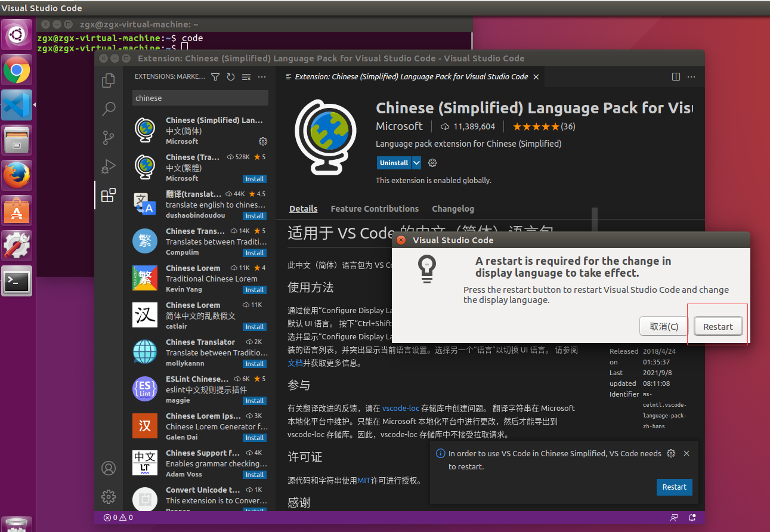The width and height of the screenshot is (770, 532).
Task: Select the extension editor tab title
Action: tap(412, 77)
